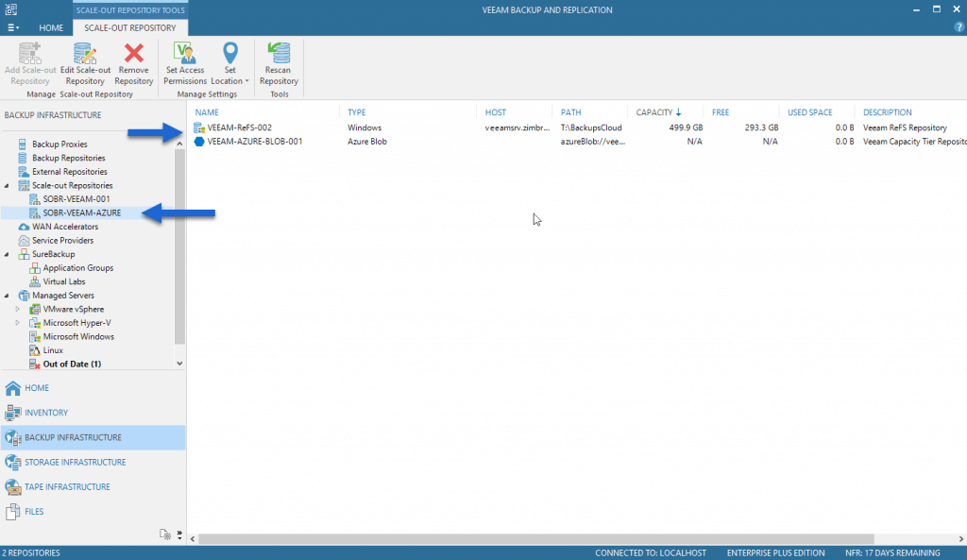Open the help question mark icon
The height and width of the screenshot is (560, 967).
(959, 27)
